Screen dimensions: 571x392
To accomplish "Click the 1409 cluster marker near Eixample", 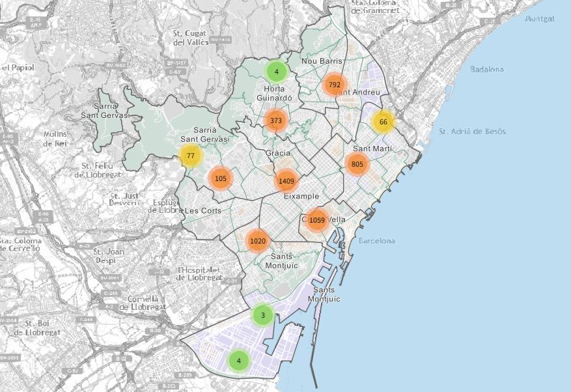I will pyautogui.click(x=286, y=181).
